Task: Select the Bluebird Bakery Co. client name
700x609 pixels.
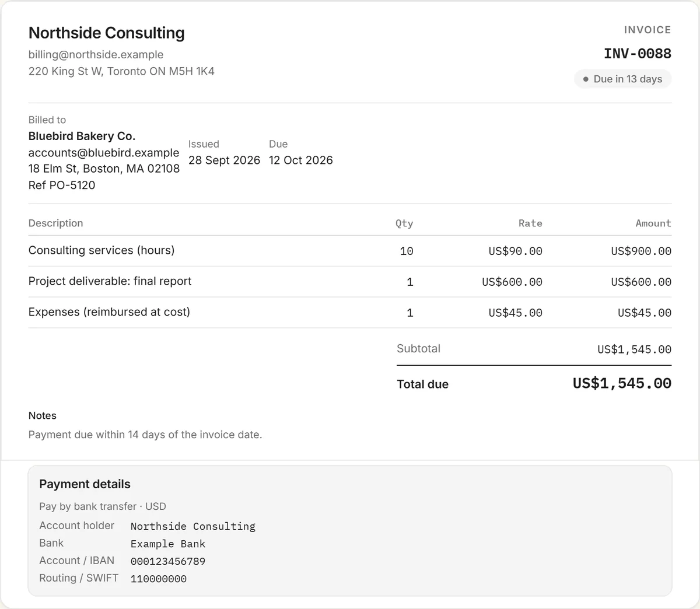Action: (82, 136)
